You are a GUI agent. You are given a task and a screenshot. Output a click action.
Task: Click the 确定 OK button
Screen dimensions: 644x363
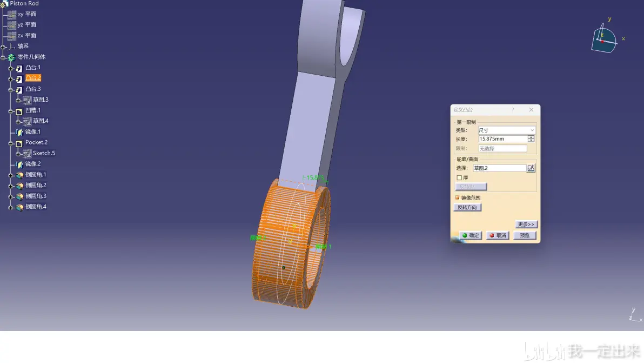470,235
